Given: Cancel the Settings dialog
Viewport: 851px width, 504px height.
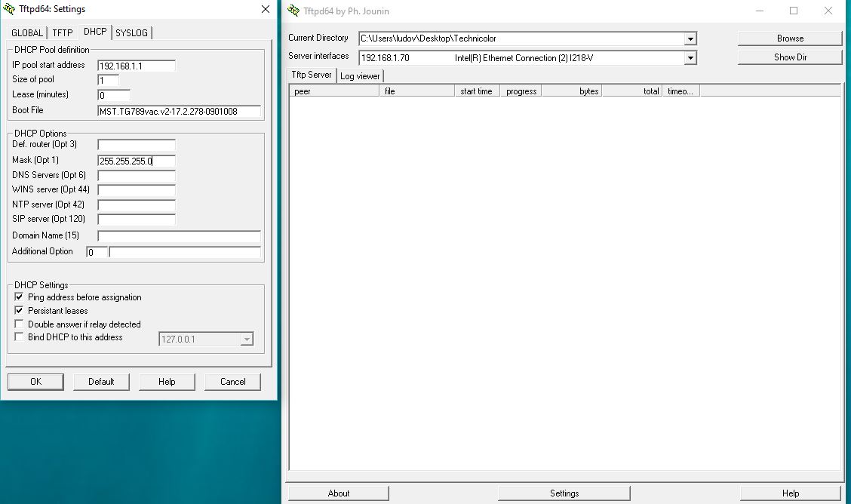Looking at the screenshot, I should point(233,381).
